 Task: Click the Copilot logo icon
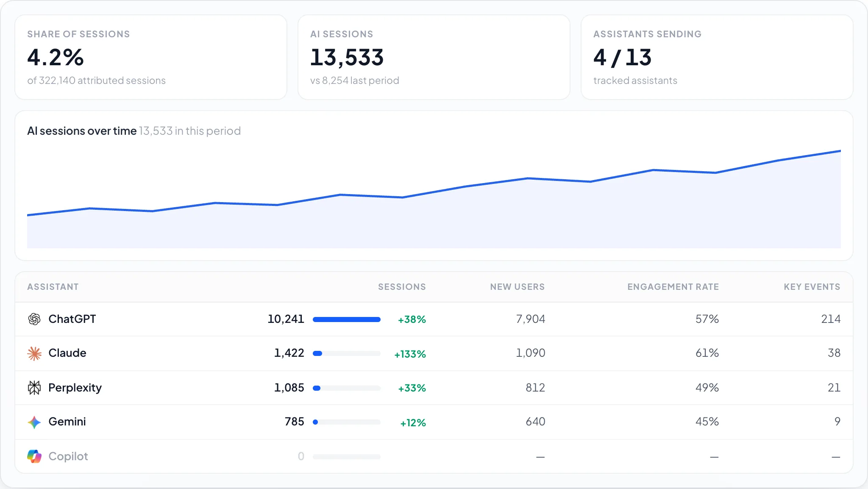coord(34,456)
